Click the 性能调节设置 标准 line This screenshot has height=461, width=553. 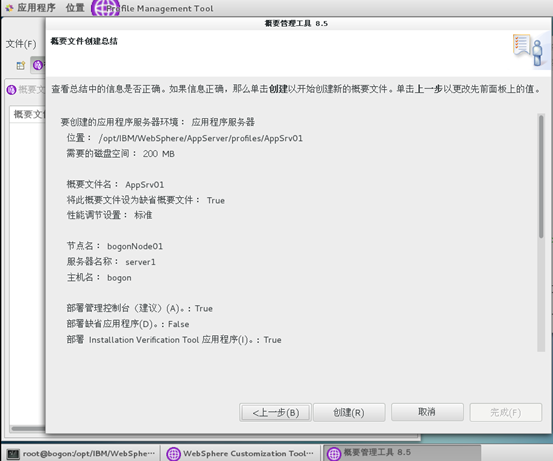coord(109,215)
